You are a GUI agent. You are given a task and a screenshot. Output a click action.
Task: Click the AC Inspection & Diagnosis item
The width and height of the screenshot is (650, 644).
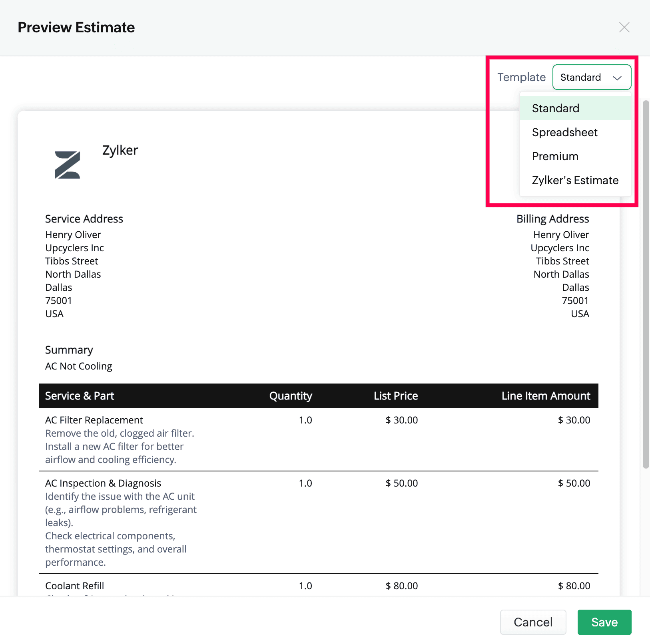click(103, 483)
